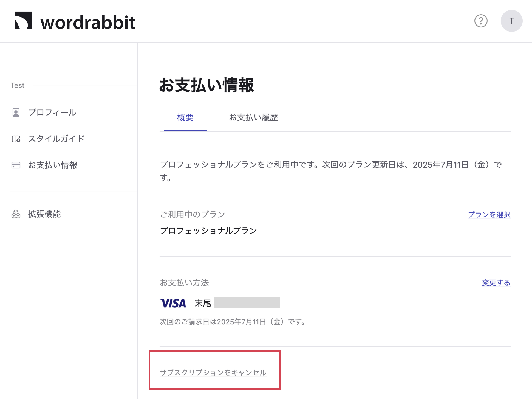This screenshot has height=399, width=532.
Task: Select お支払い情報 in the sidebar menu
Action: [53, 165]
